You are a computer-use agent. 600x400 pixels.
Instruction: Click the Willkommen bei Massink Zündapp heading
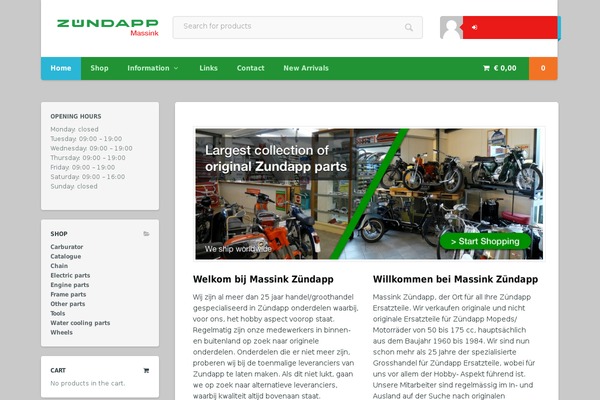point(455,279)
